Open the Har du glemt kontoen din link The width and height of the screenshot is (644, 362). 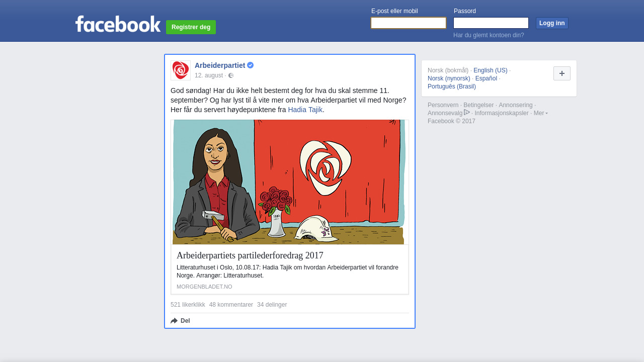pyautogui.click(x=489, y=35)
